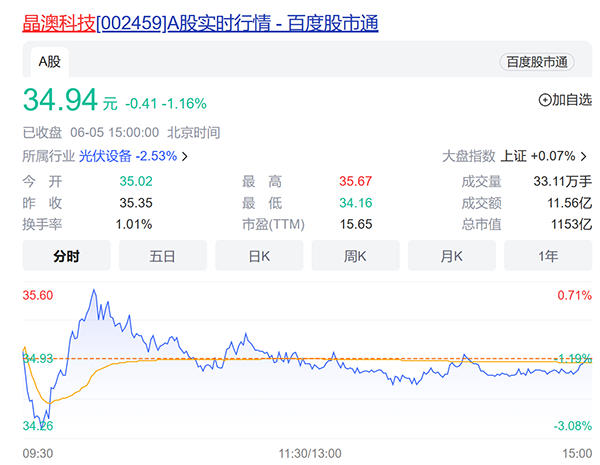Switch to the 周K chart tab
The height and width of the screenshot is (465, 600).
[355, 256]
